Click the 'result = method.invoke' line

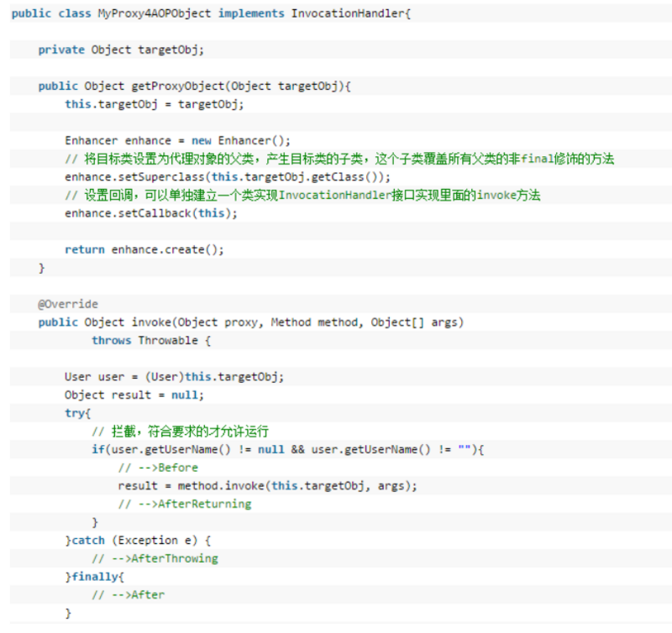[267, 486]
